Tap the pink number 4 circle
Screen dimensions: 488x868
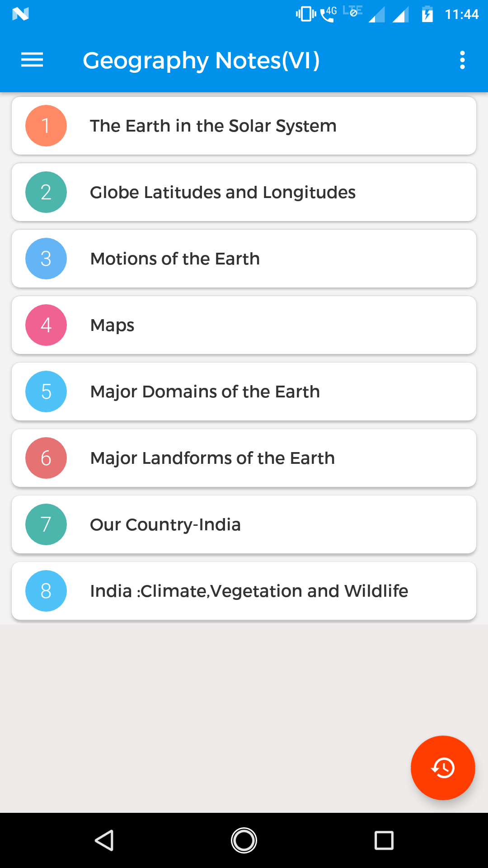46,325
